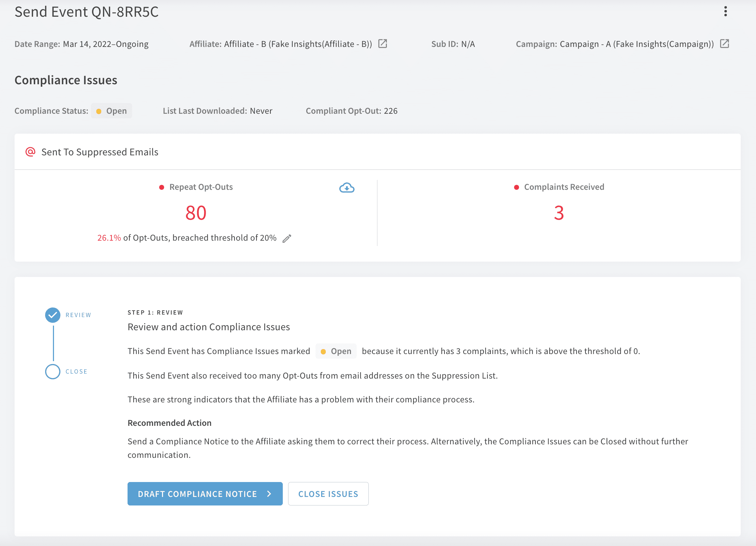Click the red @ suppressed emails icon
The height and width of the screenshot is (546, 756).
point(31,152)
